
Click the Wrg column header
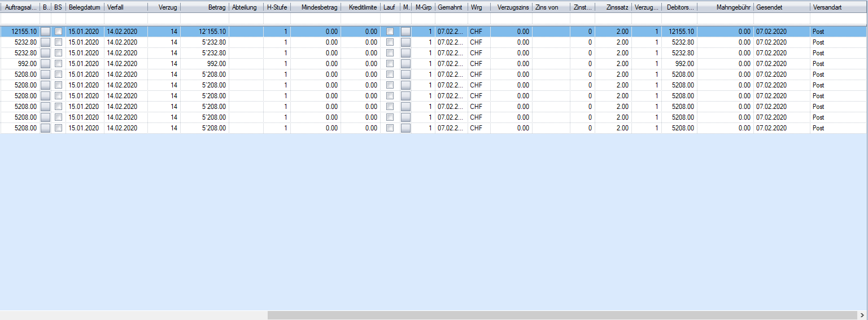479,7
